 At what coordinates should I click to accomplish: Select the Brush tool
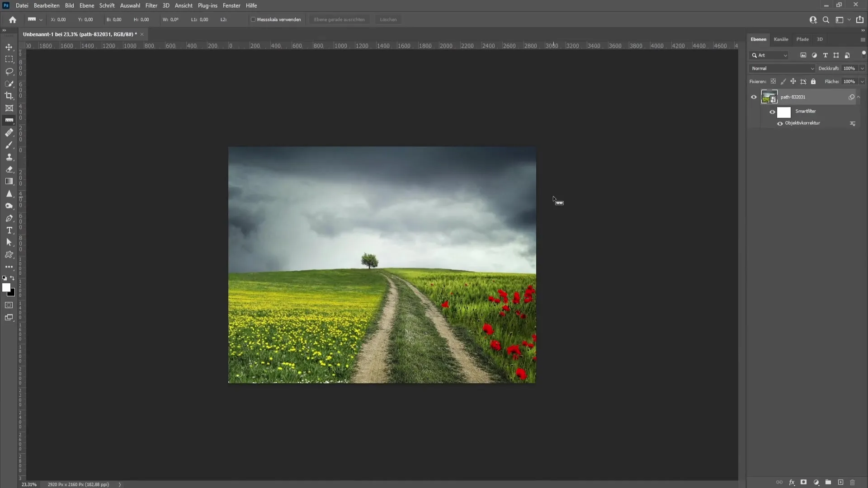[x=9, y=145]
